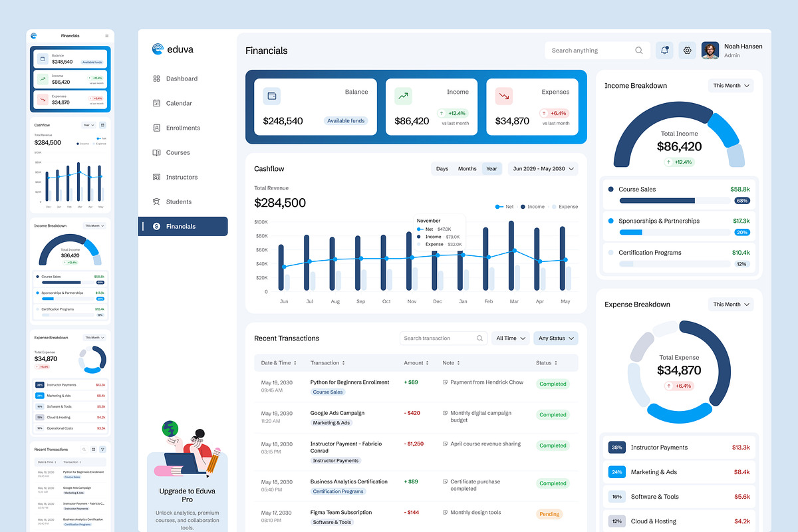Image resolution: width=798 pixels, height=532 pixels.
Task: Open Dashboard from the sidebar grid icon
Action: 157,78
